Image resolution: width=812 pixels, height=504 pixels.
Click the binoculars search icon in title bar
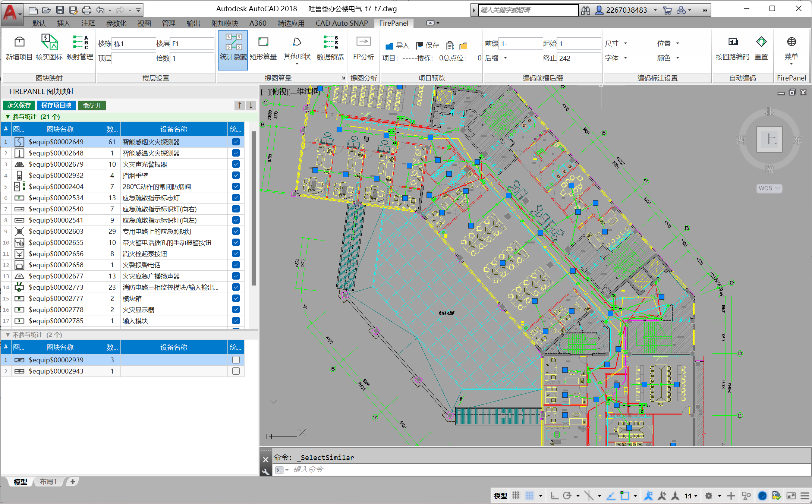(x=586, y=10)
